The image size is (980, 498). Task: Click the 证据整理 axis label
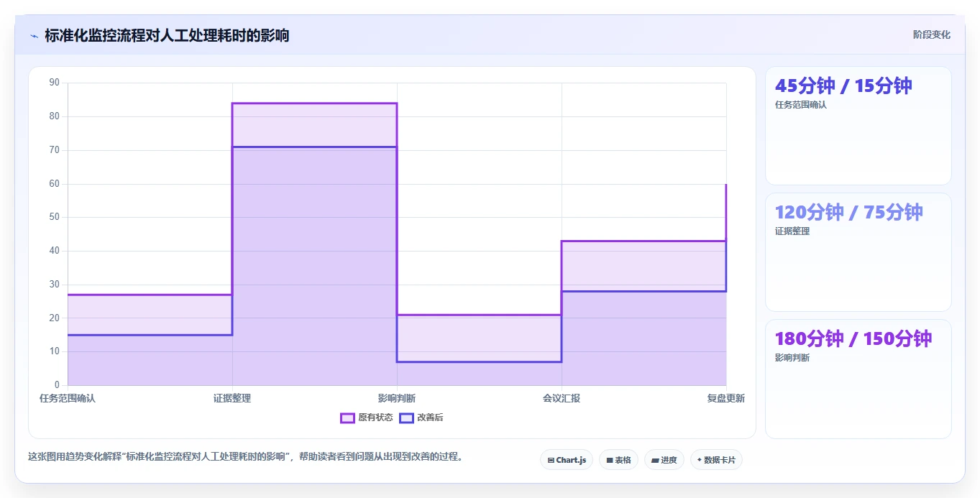pyautogui.click(x=232, y=398)
